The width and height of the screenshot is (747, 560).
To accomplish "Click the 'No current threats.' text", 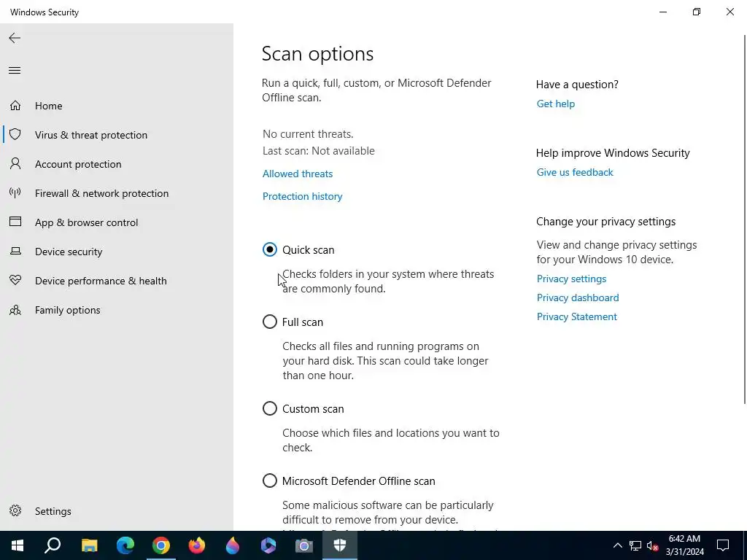I will tap(309, 134).
